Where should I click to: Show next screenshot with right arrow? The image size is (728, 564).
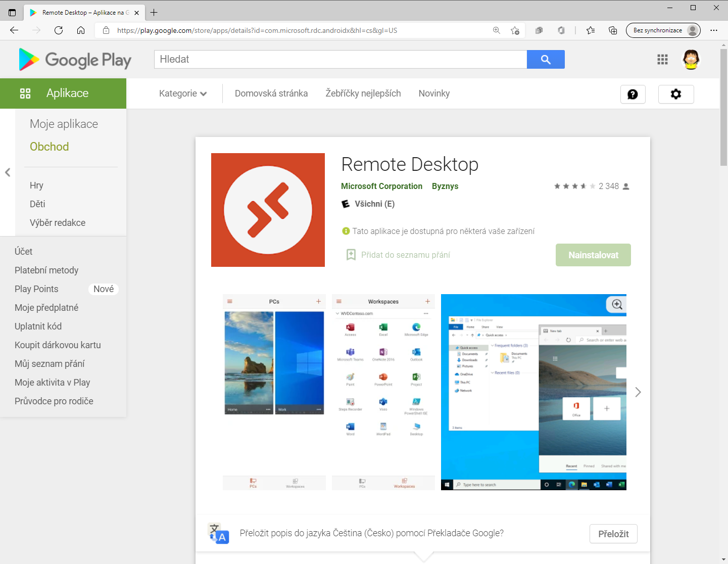point(638,392)
